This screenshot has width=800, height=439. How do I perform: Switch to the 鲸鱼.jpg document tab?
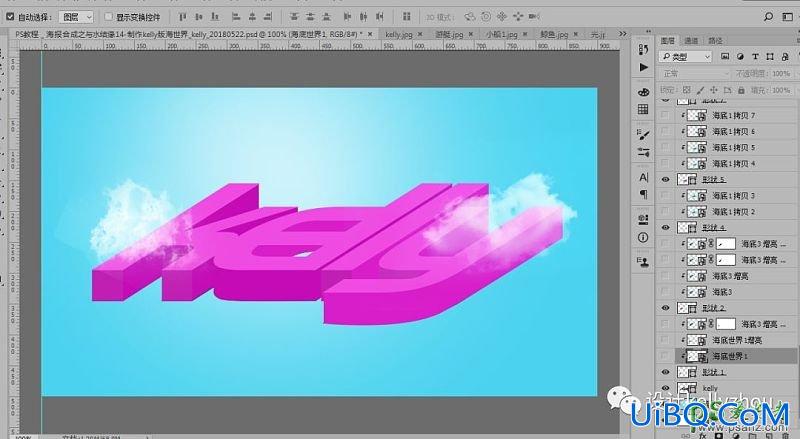click(554, 34)
